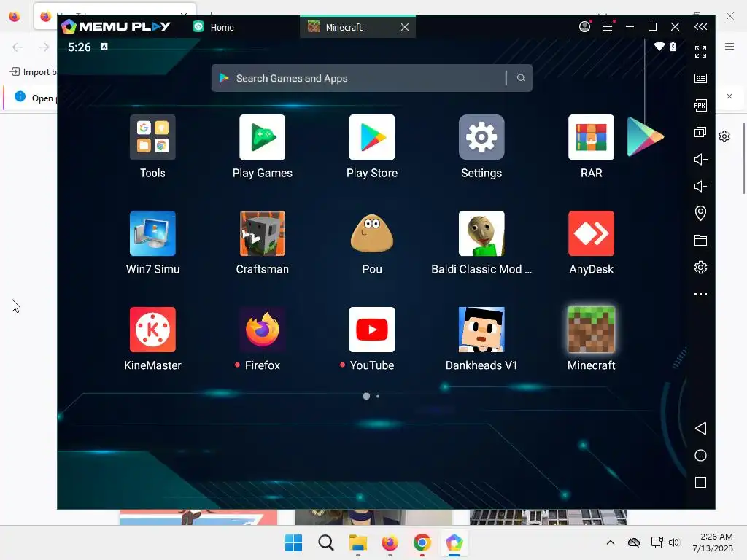The image size is (747, 560).
Task: Open Chrome from the taskbar
Action: 422,542
